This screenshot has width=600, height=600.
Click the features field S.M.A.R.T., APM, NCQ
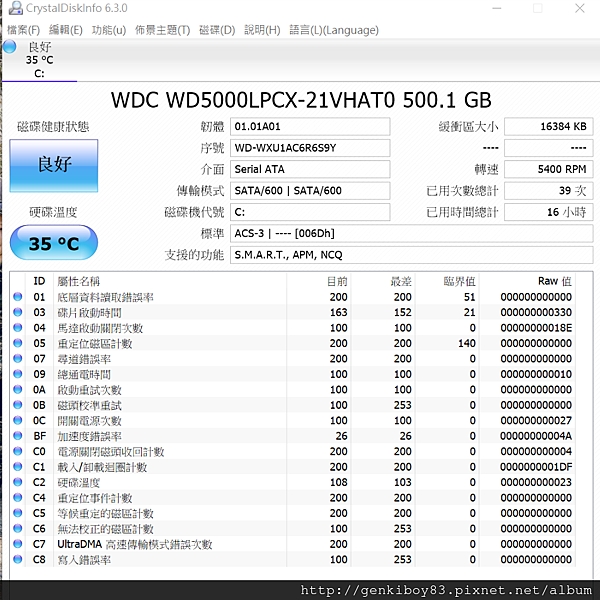412,255
